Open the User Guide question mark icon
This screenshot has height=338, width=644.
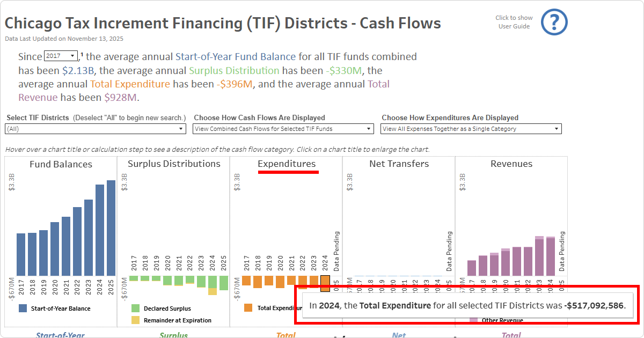554,22
